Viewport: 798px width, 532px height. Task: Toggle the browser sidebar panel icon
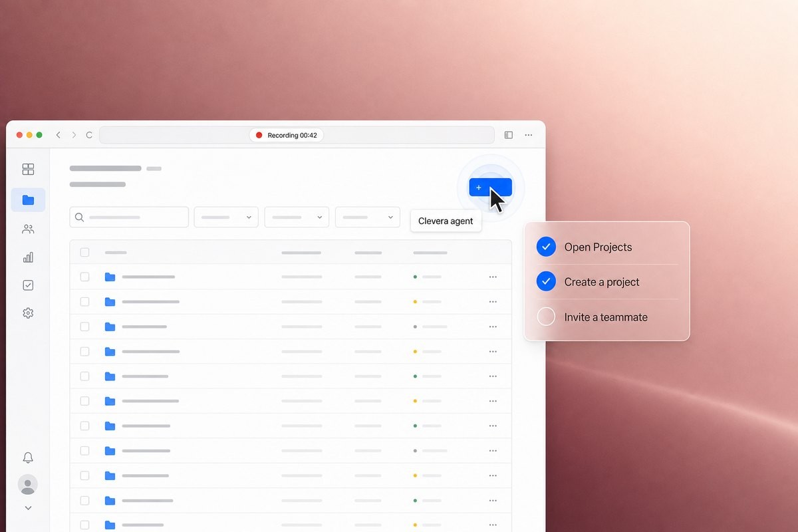[x=509, y=135]
